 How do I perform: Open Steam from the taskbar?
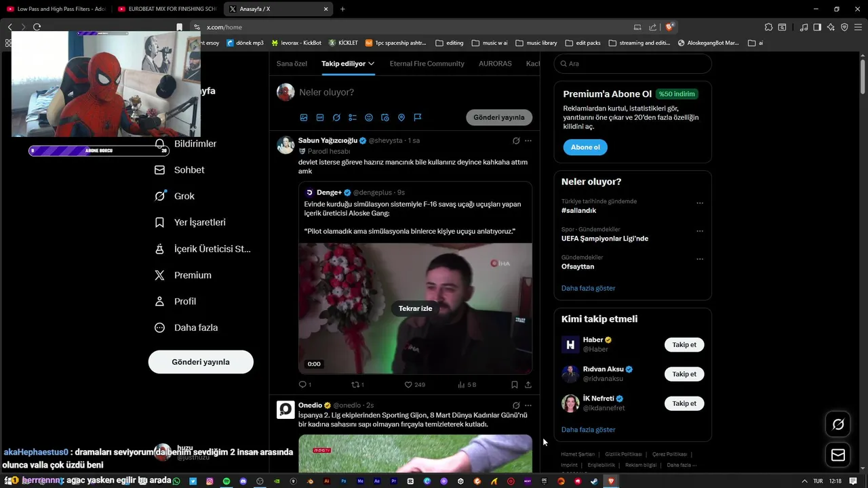(x=594, y=481)
